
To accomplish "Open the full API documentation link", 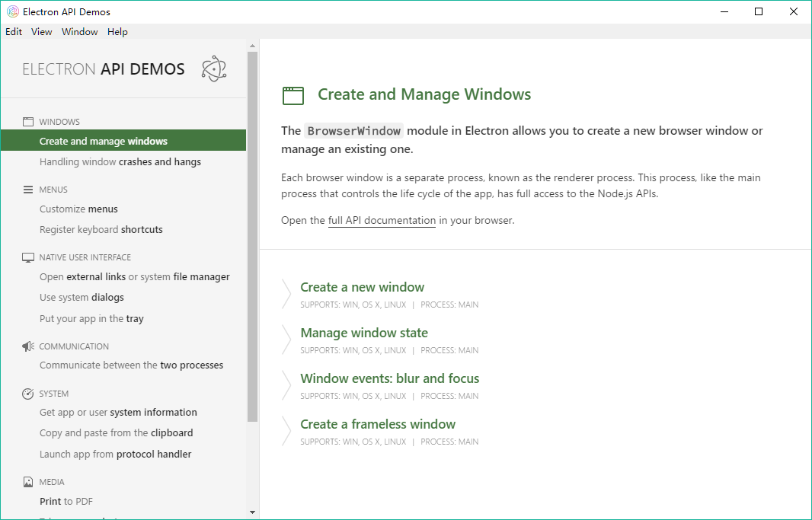I will tap(382, 221).
